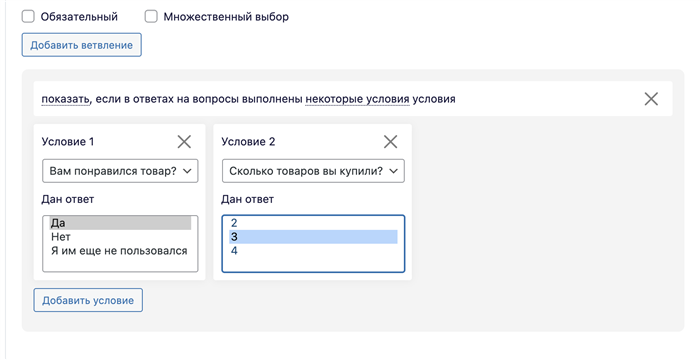Image resolution: width=700 pixels, height=360 pixels.
Task: Enable the Обязательный checkbox
Action: point(28,17)
